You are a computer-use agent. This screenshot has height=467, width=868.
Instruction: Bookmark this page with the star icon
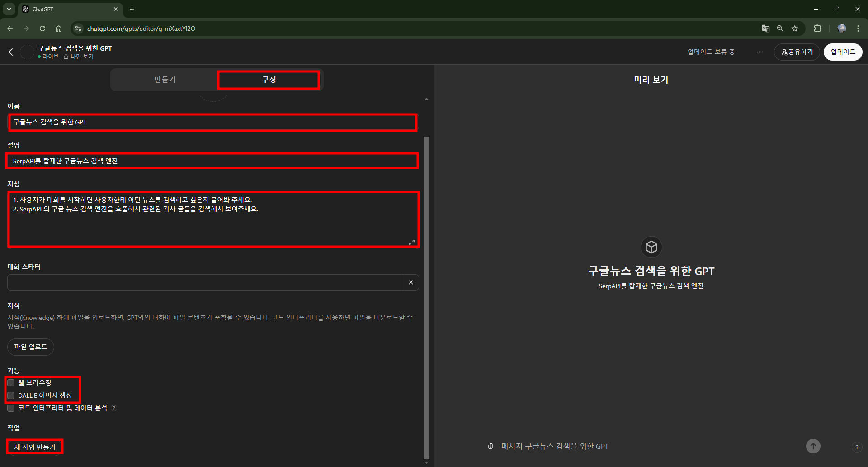point(795,29)
